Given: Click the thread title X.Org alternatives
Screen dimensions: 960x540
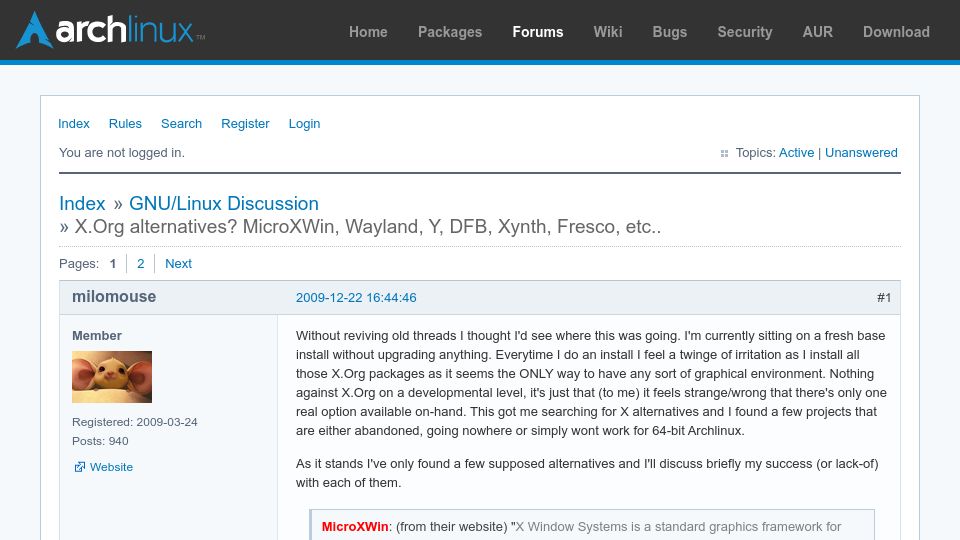Looking at the screenshot, I should point(367,227).
